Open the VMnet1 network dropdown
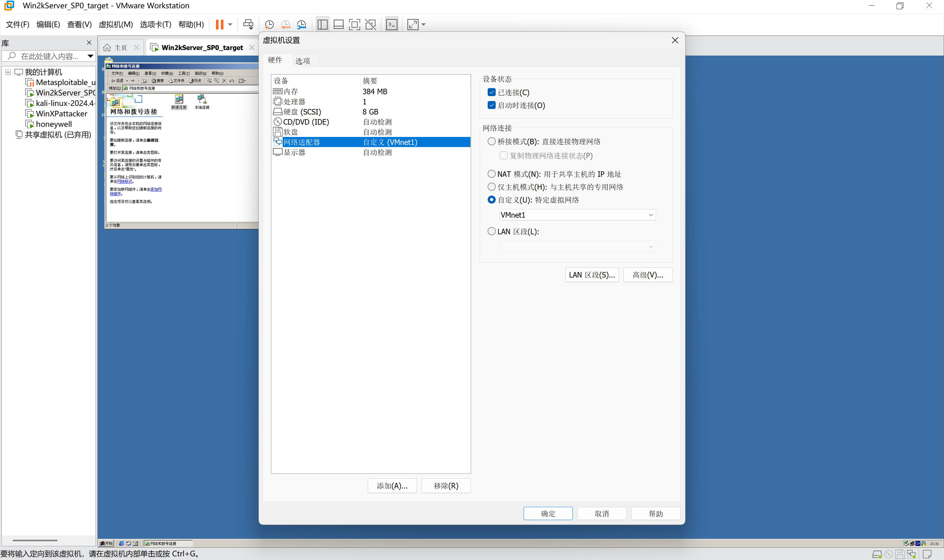944x560 pixels. pyautogui.click(x=577, y=215)
